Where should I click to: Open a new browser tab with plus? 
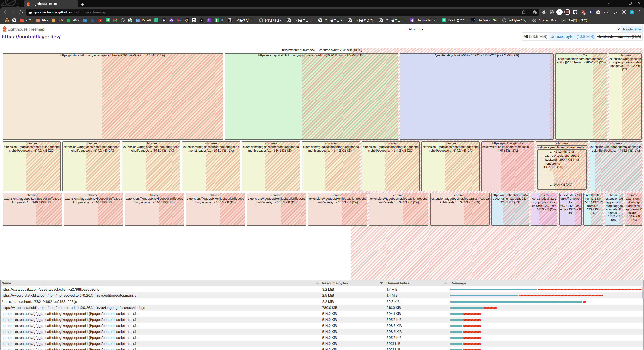[x=82, y=4]
